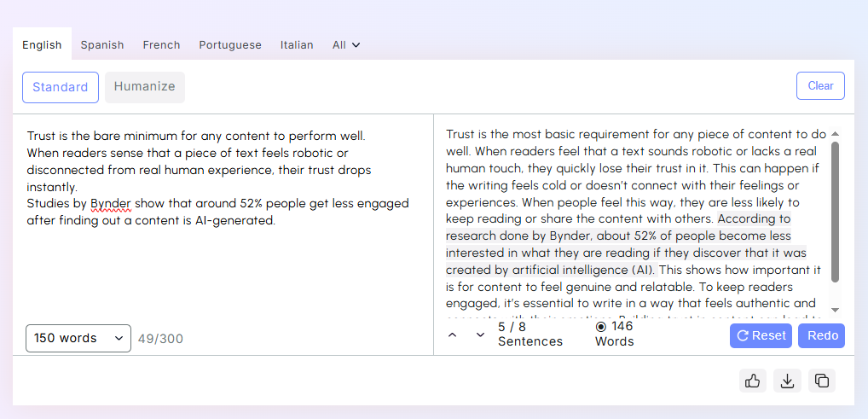The height and width of the screenshot is (419, 868).
Task: Switch to the Italian language tab
Action: point(297,45)
